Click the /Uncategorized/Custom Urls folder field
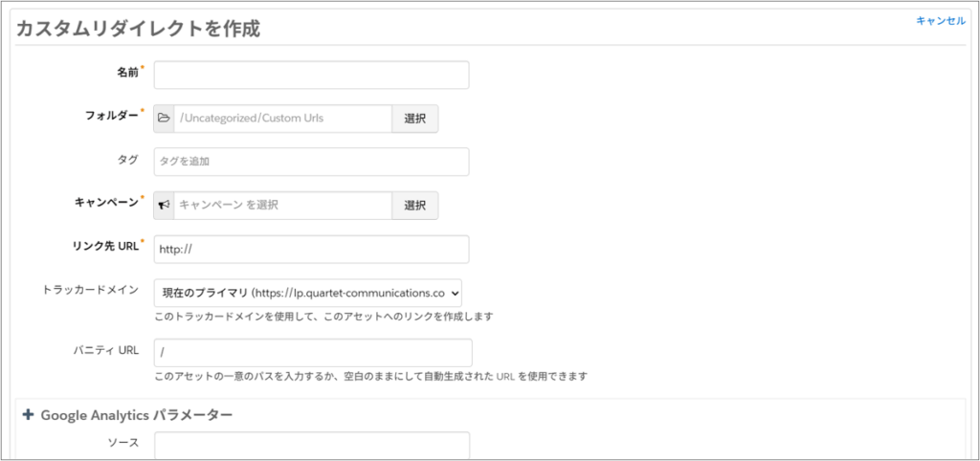 [x=282, y=119]
